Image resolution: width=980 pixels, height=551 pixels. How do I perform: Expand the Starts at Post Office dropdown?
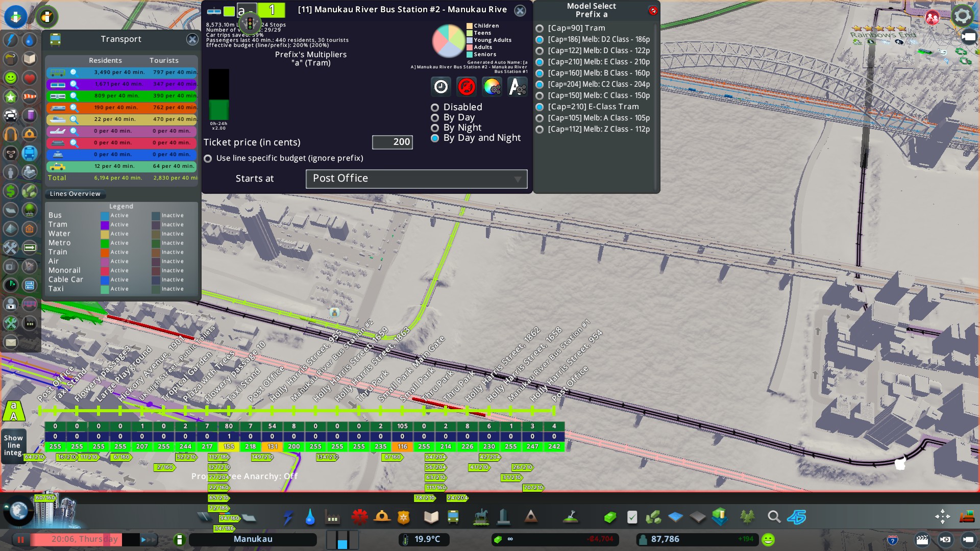(416, 179)
